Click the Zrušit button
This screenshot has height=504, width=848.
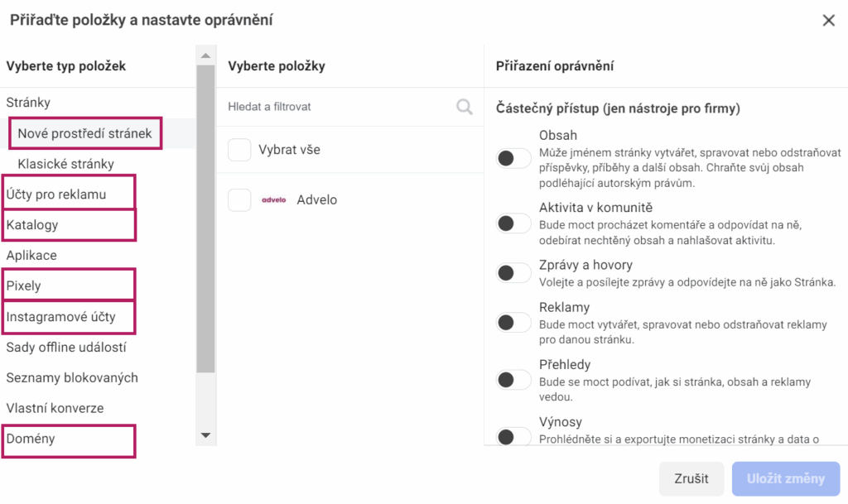(691, 478)
